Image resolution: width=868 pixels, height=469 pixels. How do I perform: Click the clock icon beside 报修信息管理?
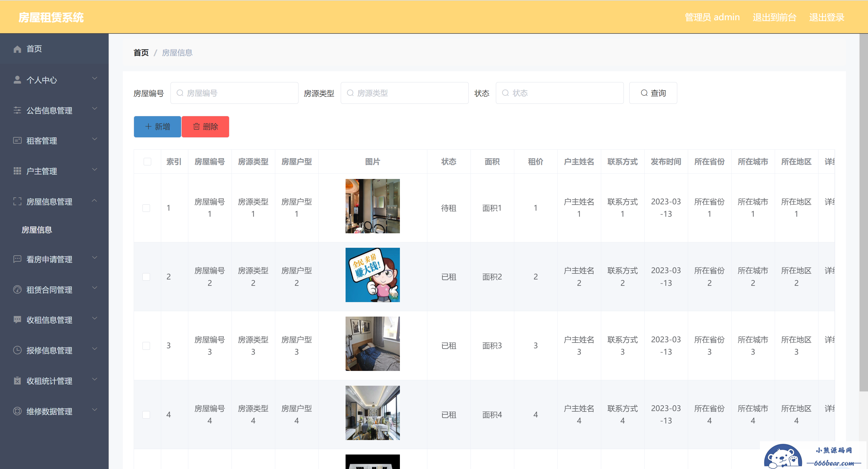pos(17,350)
